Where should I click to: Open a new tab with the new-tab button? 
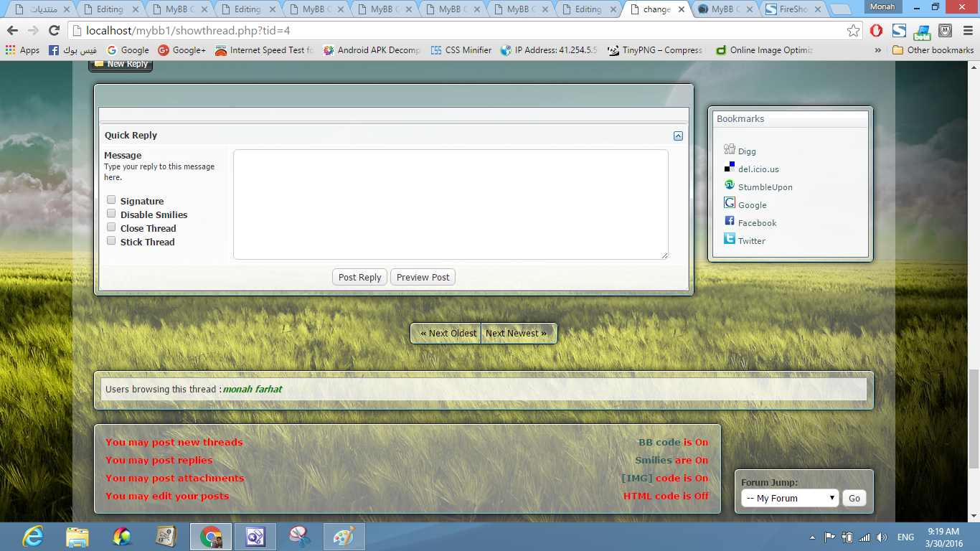pyautogui.click(x=839, y=10)
